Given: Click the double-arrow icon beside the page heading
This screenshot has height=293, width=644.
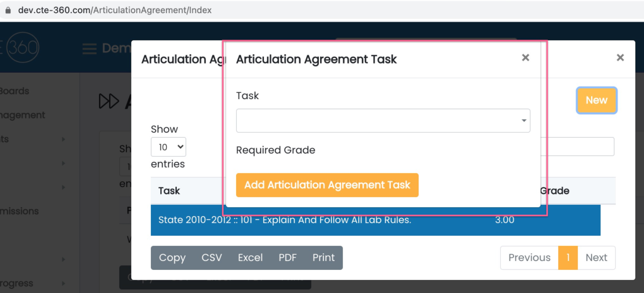Looking at the screenshot, I should click(109, 101).
